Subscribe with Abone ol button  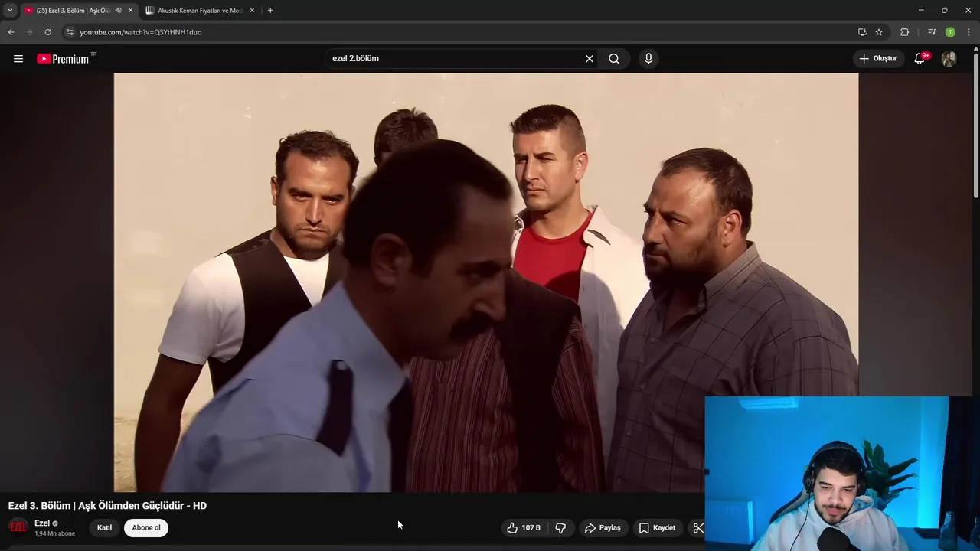(146, 527)
